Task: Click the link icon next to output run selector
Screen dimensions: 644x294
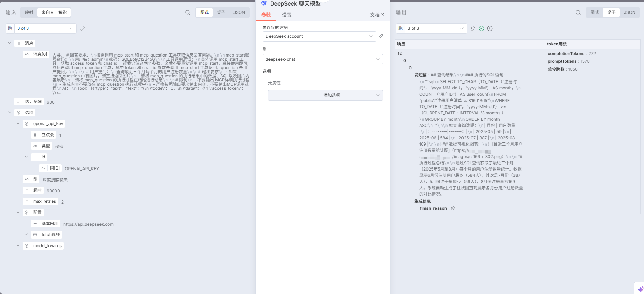Action: point(473,28)
